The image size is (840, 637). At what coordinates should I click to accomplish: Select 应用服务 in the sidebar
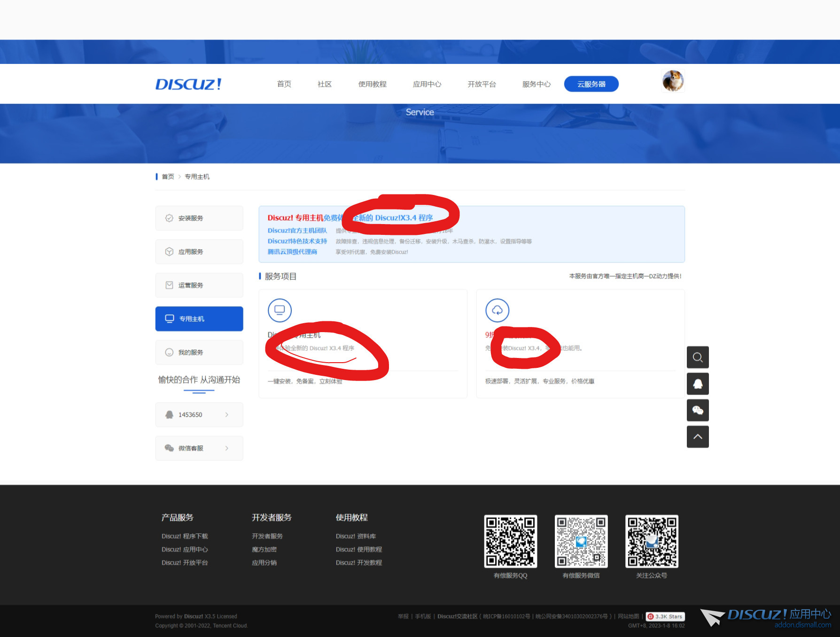click(x=199, y=252)
